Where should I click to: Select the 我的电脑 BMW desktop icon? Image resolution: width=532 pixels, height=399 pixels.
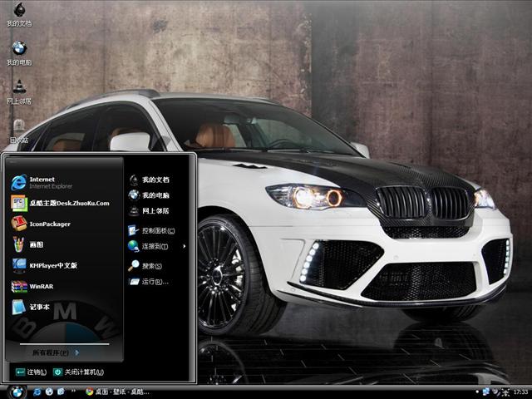click(18, 50)
